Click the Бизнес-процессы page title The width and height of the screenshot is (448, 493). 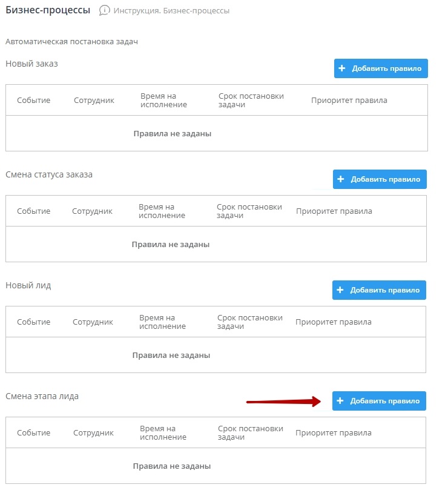pos(48,10)
